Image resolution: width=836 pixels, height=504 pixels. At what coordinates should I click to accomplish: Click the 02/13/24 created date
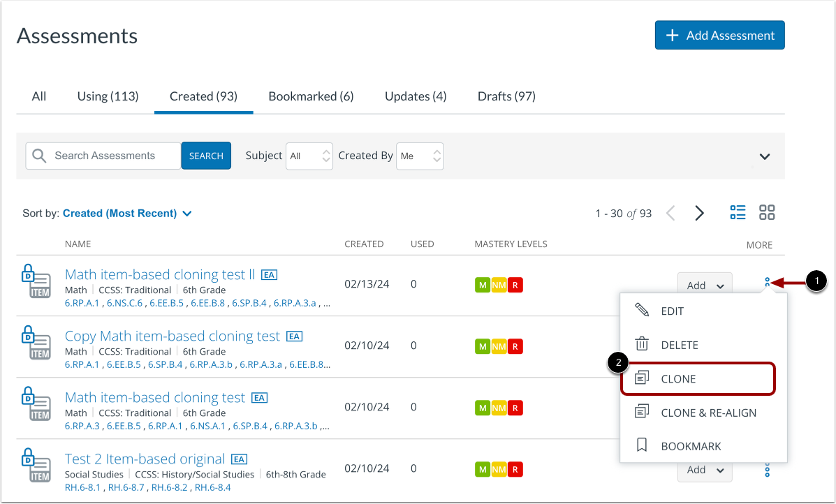click(x=367, y=284)
